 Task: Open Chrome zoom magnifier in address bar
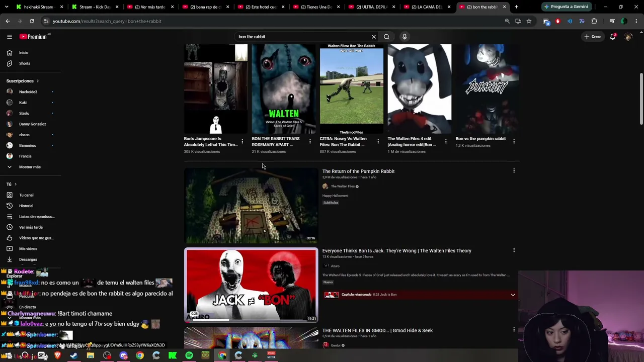pos(507,21)
